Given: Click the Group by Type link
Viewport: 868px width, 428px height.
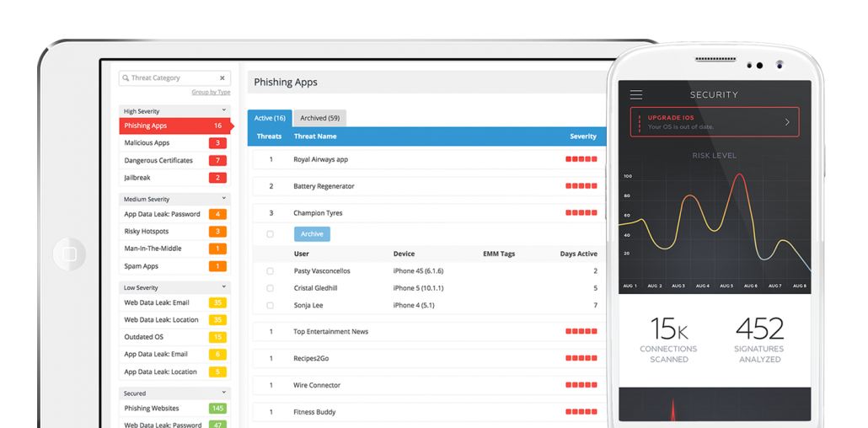Looking at the screenshot, I should tap(211, 93).
